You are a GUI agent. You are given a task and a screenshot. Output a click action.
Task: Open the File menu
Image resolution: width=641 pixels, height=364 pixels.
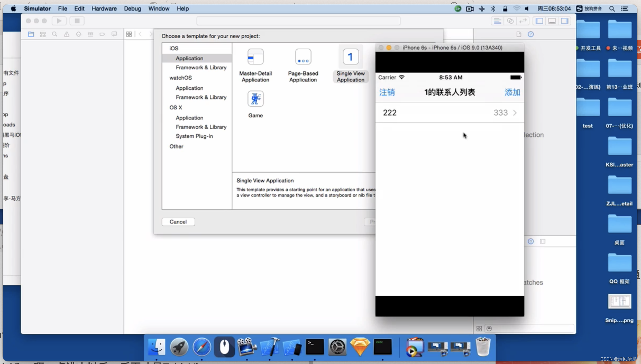tap(62, 8)
